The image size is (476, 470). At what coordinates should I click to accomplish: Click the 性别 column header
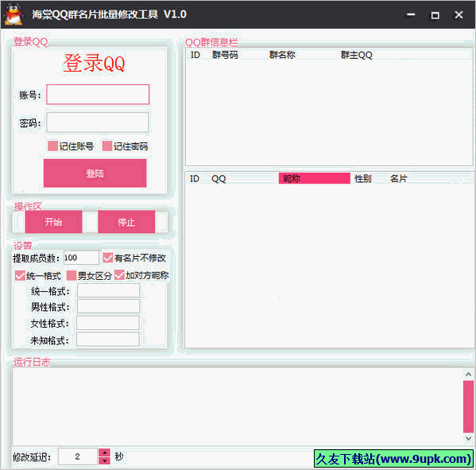(x=363, y=178)
